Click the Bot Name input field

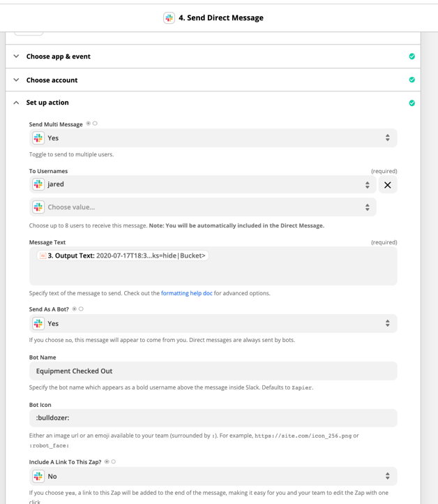pyautogui.click(x=213, y=371)
